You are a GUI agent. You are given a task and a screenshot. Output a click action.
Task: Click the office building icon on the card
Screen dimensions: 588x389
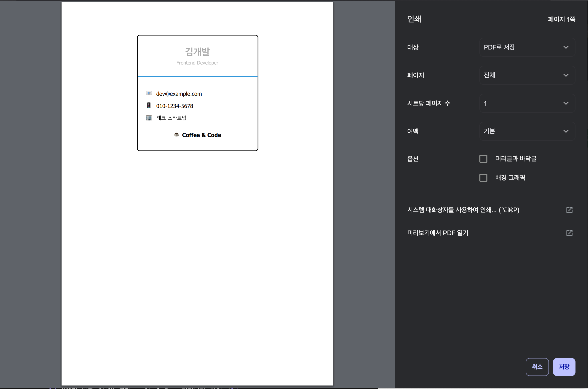(x=149, y=117)
